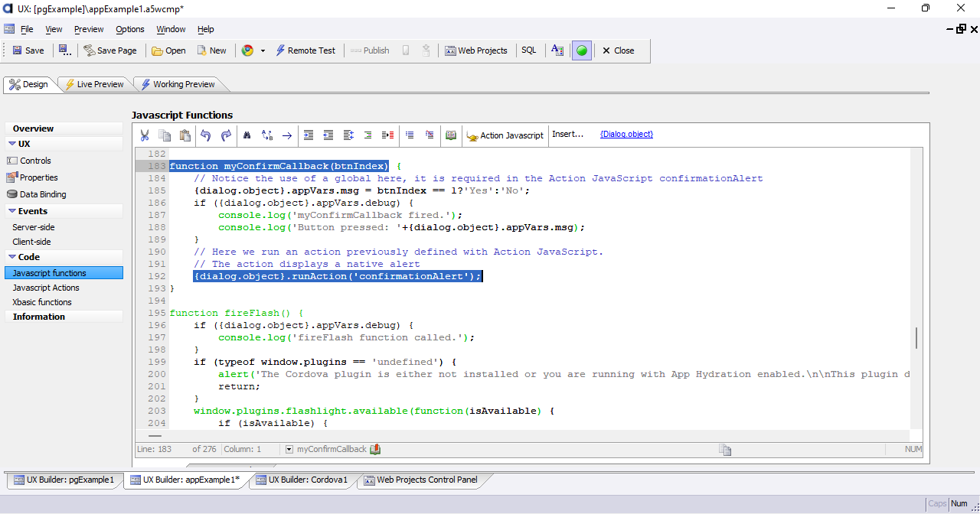Screen dimensions: 980x514
Task: Click the editor vertical scrollbar thumb
Action: [x=916, y=337]
